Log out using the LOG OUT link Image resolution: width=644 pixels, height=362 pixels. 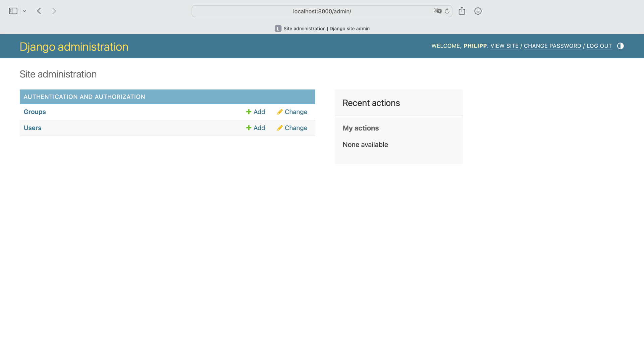coord(599,46)
